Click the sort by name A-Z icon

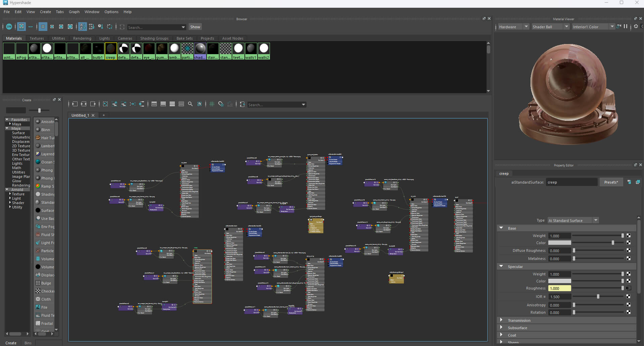pyautogui.click(x=82, y=27)
